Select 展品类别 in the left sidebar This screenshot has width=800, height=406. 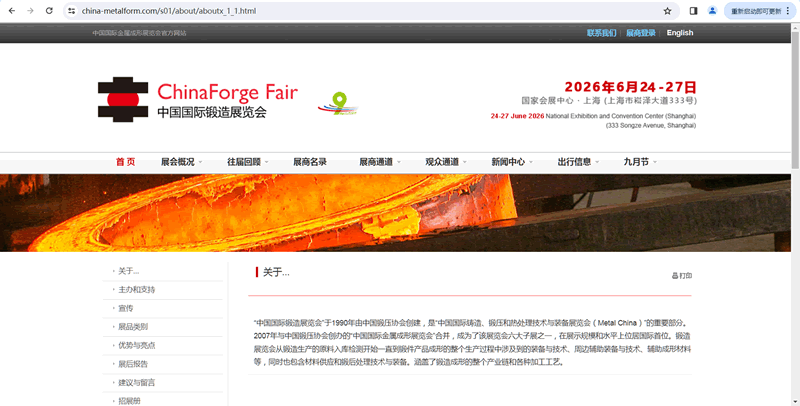(133, 327)
